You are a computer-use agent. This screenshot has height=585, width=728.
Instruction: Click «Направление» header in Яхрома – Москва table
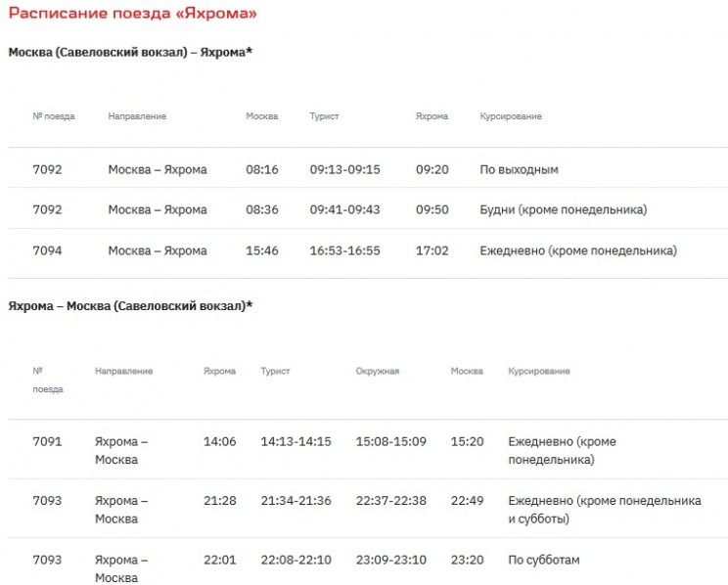pos(124,371)
